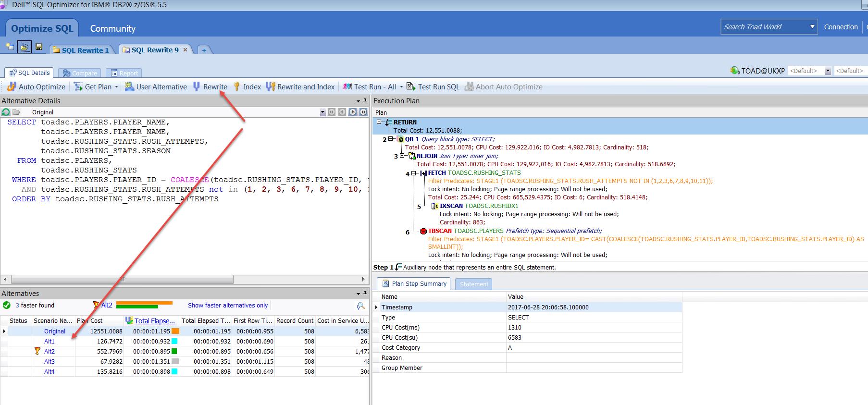Click the save floppy disk icon
868x405 pixels.
coord(39,47)
